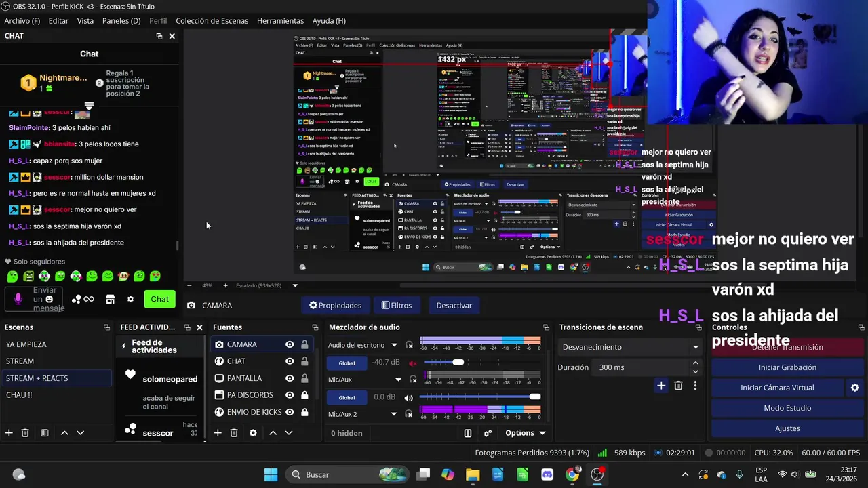Image resolution: width=868 pixels, height=488 pixels.
Task: Zoom in the preview with the plus icon
Action: [226, 285]
